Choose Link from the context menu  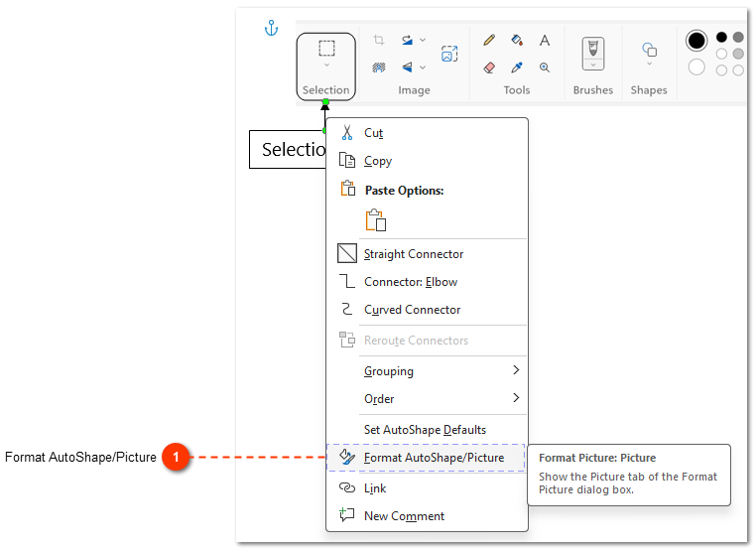(x=427, y=488)
